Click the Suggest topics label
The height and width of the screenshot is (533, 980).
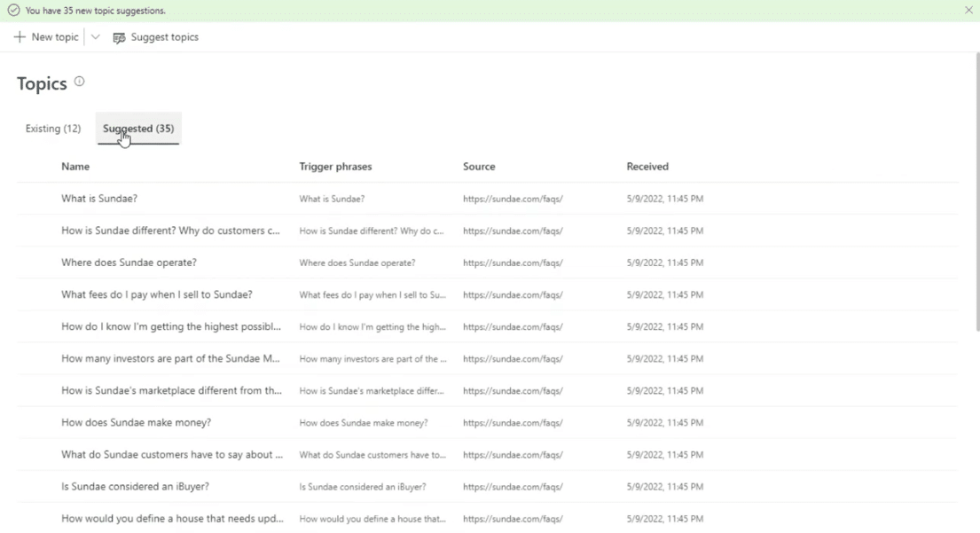pos(164,37)
